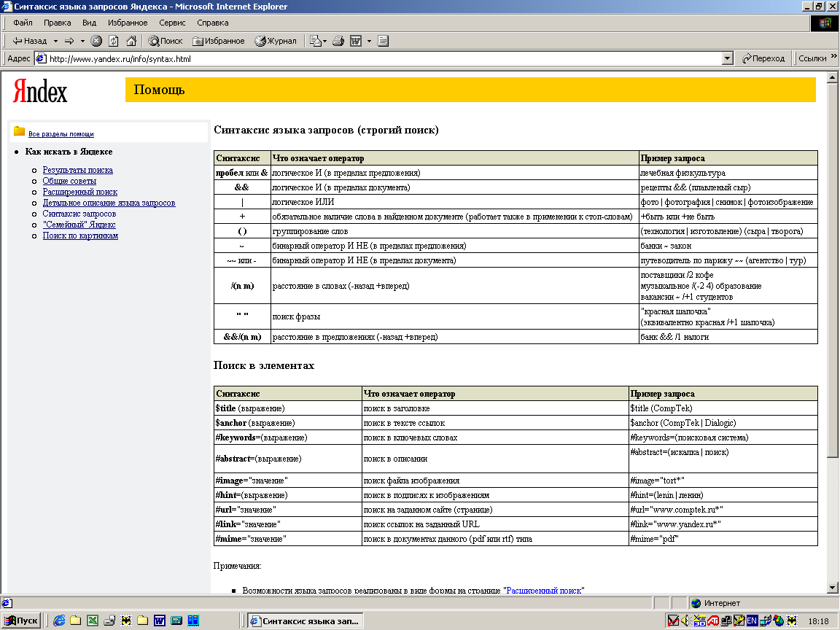Click the Пуск start button
The height and width of the screenshot is (630, 840).
(x=21, y=621)
